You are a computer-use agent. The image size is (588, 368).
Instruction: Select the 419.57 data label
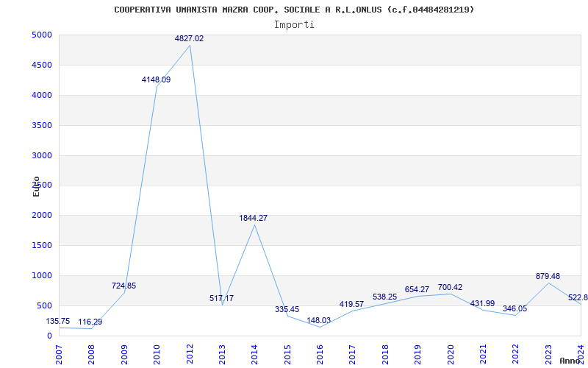pos(352,304)
